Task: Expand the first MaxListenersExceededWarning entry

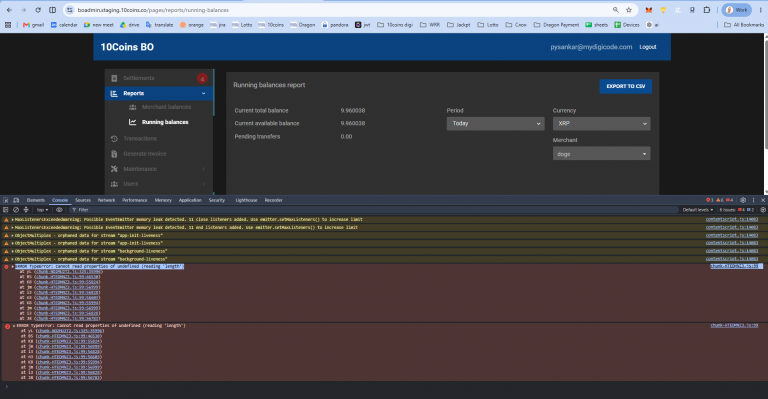Action: pyautogui.click(x=13, y=220)
